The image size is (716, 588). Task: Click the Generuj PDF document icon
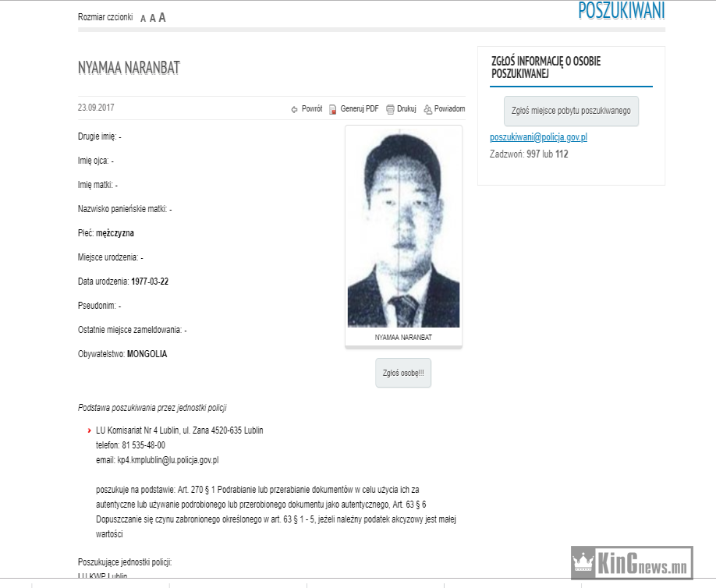pos(333,109)
